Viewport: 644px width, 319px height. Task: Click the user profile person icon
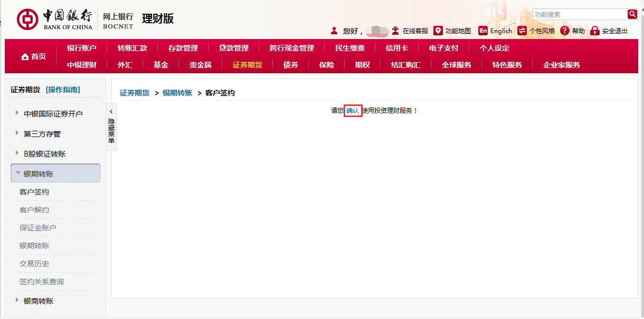point(334,31)
